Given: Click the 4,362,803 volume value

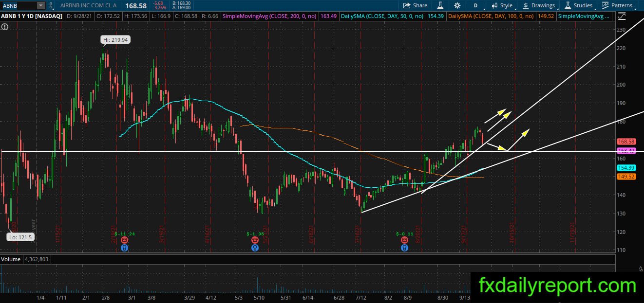Looking at the screenshot, I should tap(36, 259).
